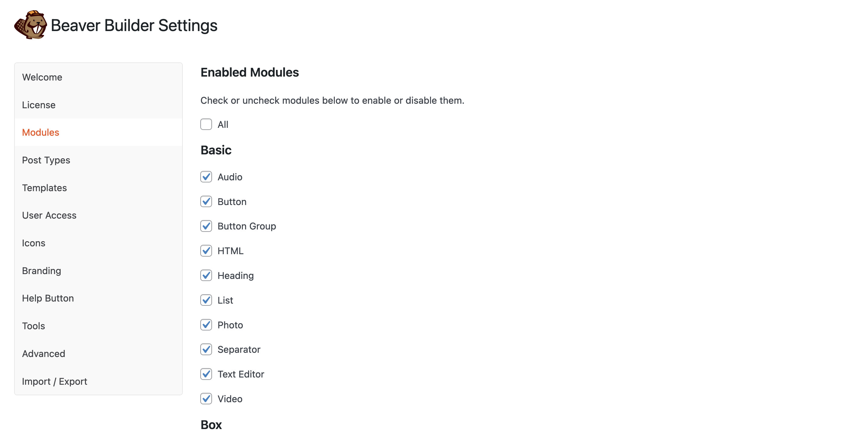The width and height of the screenshot is (868, 439).
Task: Disable the Audio module checkbox
Action: click(x=206, y=176)
